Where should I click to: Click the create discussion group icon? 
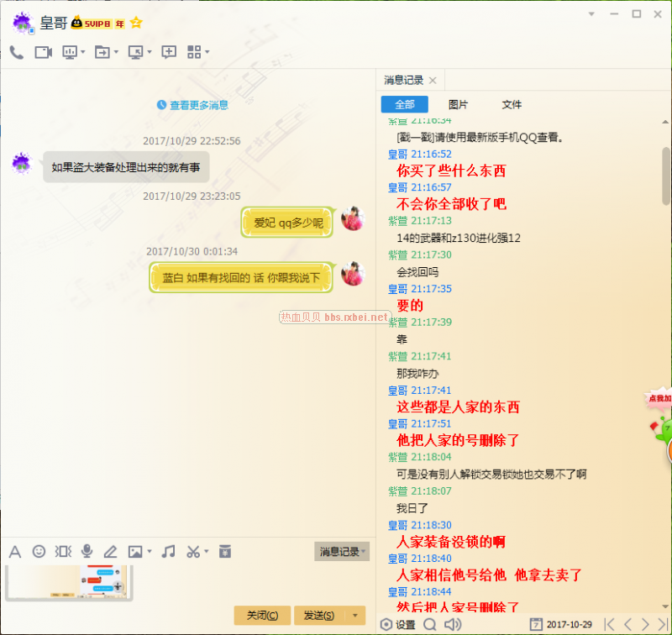pos(169,52)
